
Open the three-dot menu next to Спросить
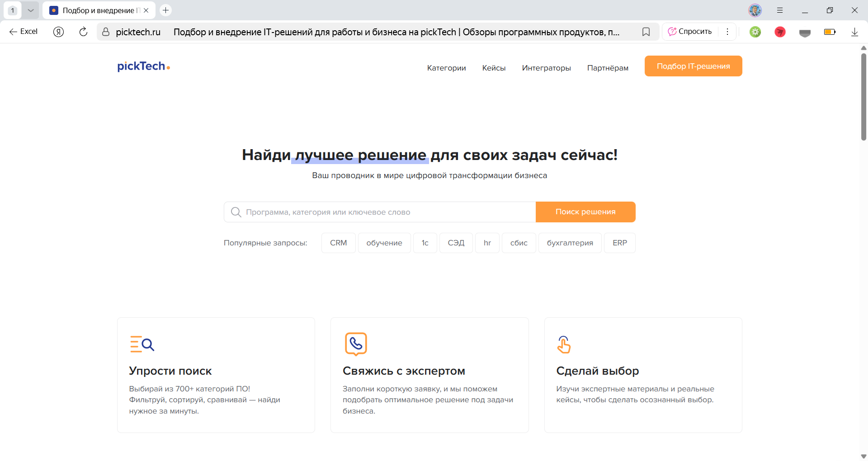click(727, 32)
